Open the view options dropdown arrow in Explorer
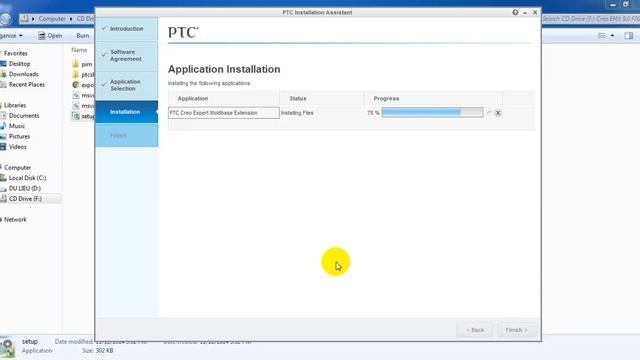The width and height of the screenshot is (640, 360). coord(612,36)
